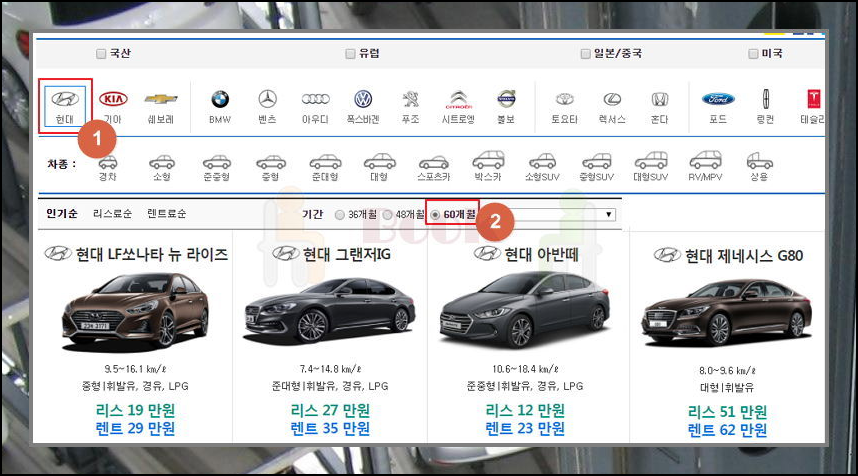The width and height of the screenshot is (858, 476).
Task: Select the Volkswagen (폭스바겐) logo
Action: click(x=363, y=99)
